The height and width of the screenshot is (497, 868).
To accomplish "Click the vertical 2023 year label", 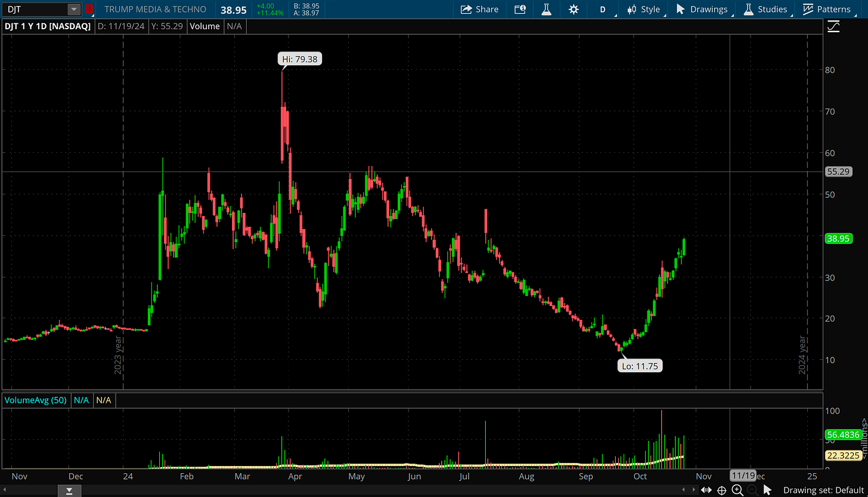I will (x=118, y=354).
